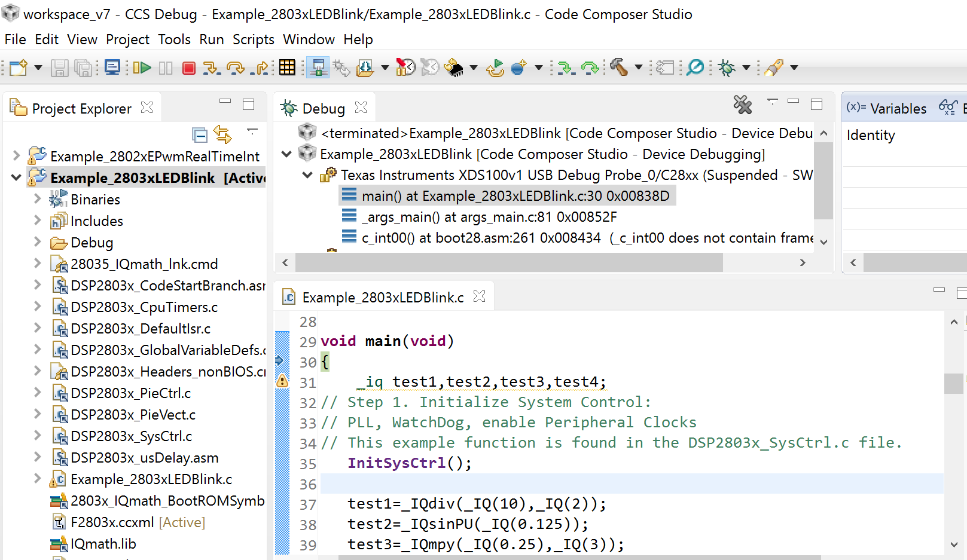
Task: Open the View menu
Action: (83, 39)
